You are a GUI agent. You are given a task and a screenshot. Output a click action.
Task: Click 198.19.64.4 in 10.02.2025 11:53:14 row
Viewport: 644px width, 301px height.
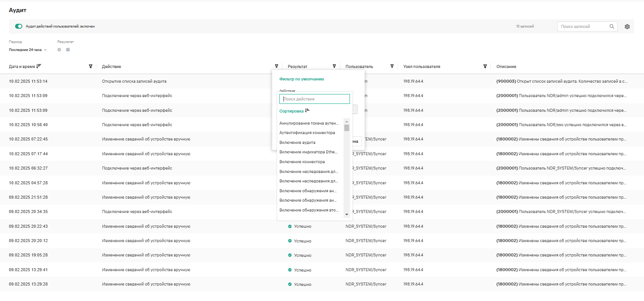(x=413, y=81)
